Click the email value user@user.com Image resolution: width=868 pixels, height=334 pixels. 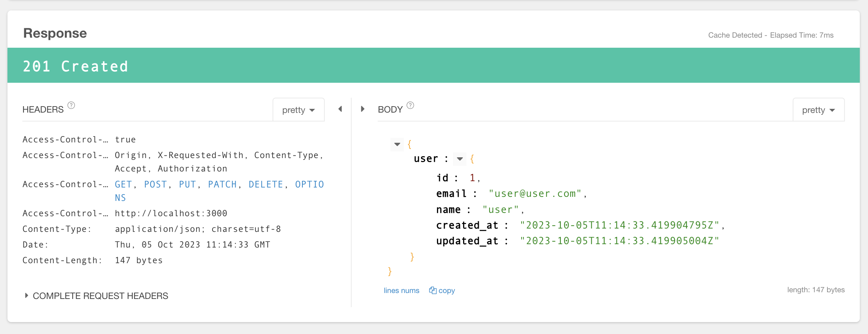point(535,194)
